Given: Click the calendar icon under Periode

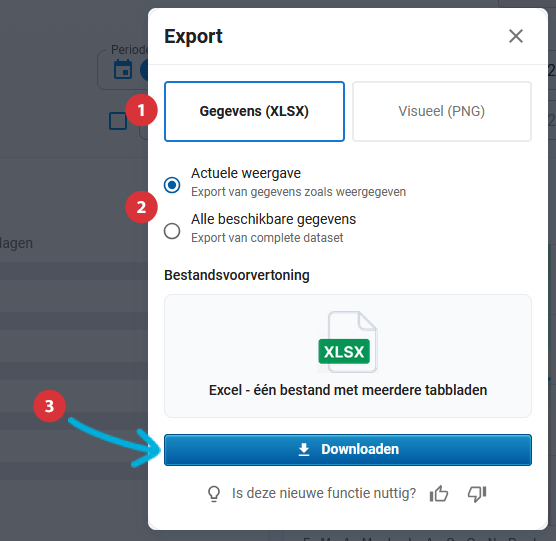Looking at the screenshot, I should pos(123,69).
